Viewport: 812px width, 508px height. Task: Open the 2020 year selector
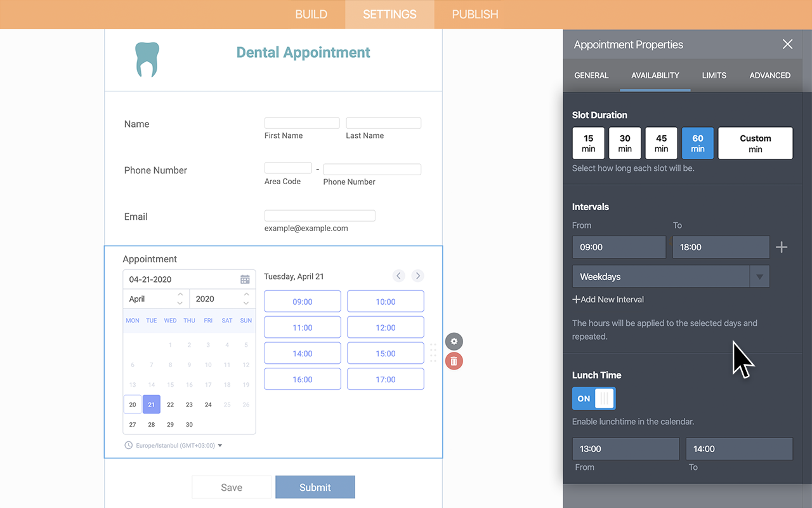click(x=222, y=298)
